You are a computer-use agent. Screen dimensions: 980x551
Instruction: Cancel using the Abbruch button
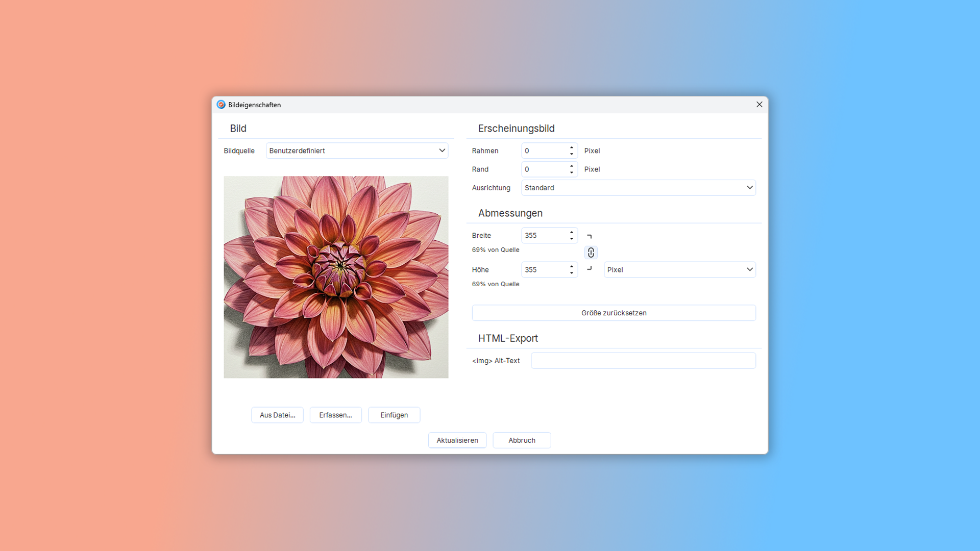(521, 440)
